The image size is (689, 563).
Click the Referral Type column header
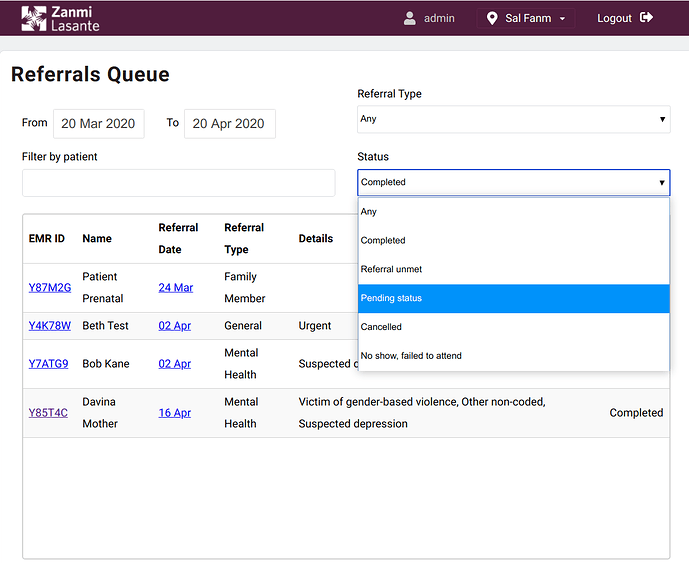[244, 239]
